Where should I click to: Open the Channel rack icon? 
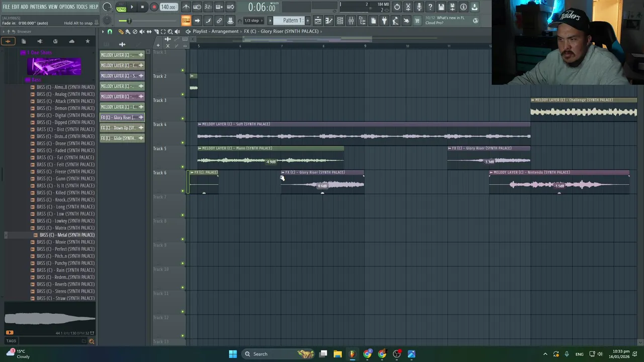[x=340, y=21]
